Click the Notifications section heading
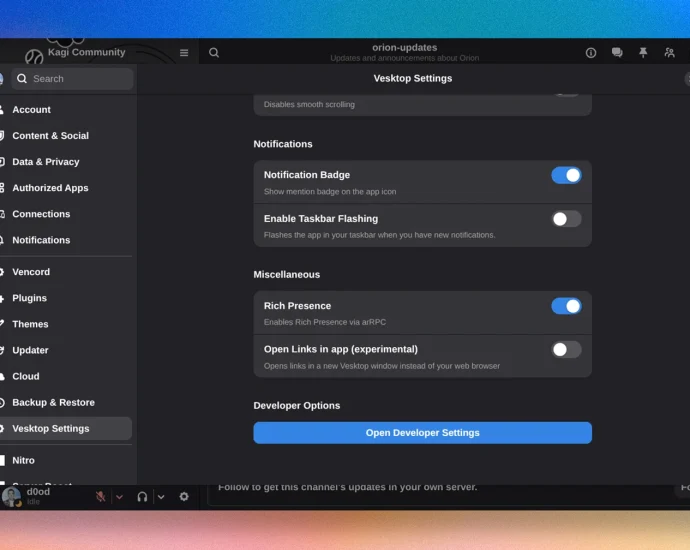690x550 pixels. click(x=283, y=144)
